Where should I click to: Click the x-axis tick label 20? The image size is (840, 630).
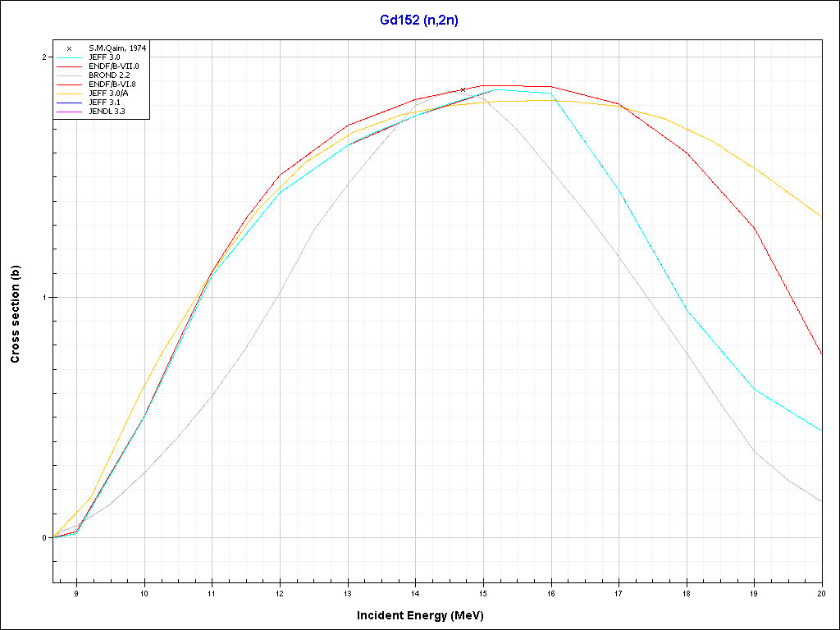[x=820, y=593]
